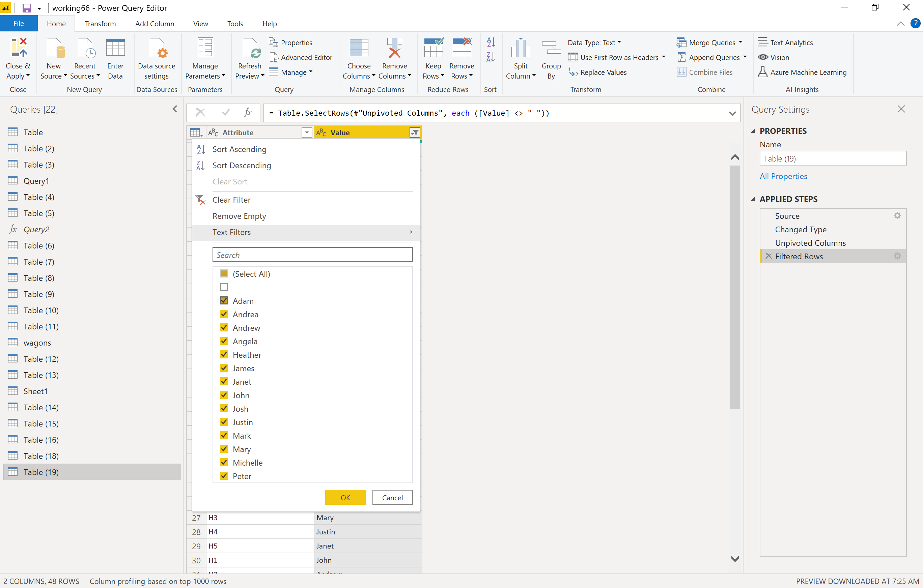Image resolution: width=923 pixels, height=588 pixels.
Task: Click the fx formula button
Action: click(x=248, y=113)
